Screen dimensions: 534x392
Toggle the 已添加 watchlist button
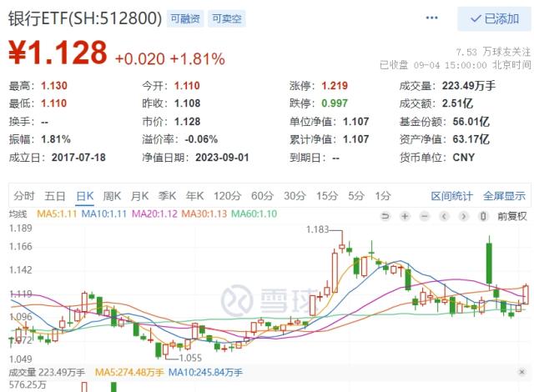[x=493, y=18]
